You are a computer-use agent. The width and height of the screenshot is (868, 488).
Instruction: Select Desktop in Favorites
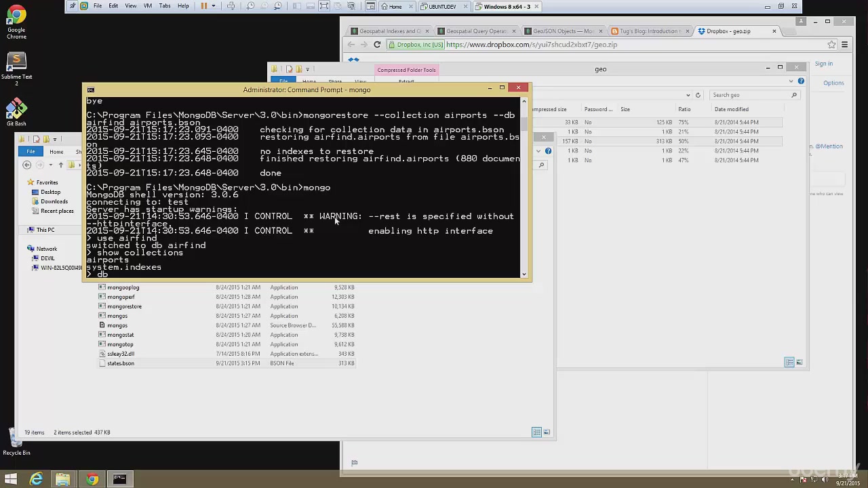(x=50, y=192)
